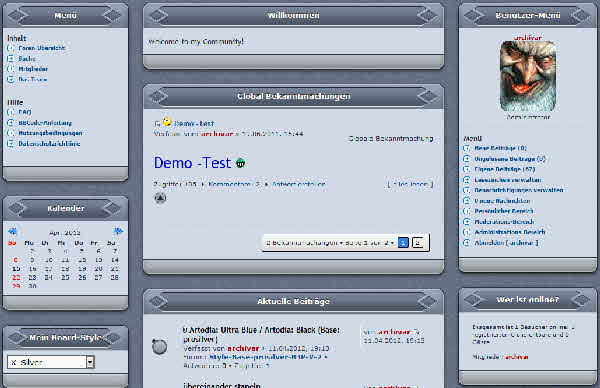Go to previous month in Kalender
Image resolution: width=600 pixels, height=388 pixels.
click(13, 231)
